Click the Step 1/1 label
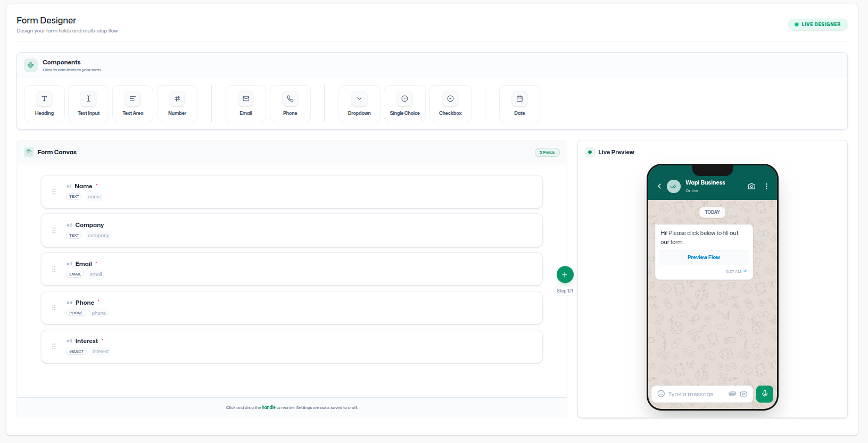This screenshot has height=443, width=868. coord(565,291)
